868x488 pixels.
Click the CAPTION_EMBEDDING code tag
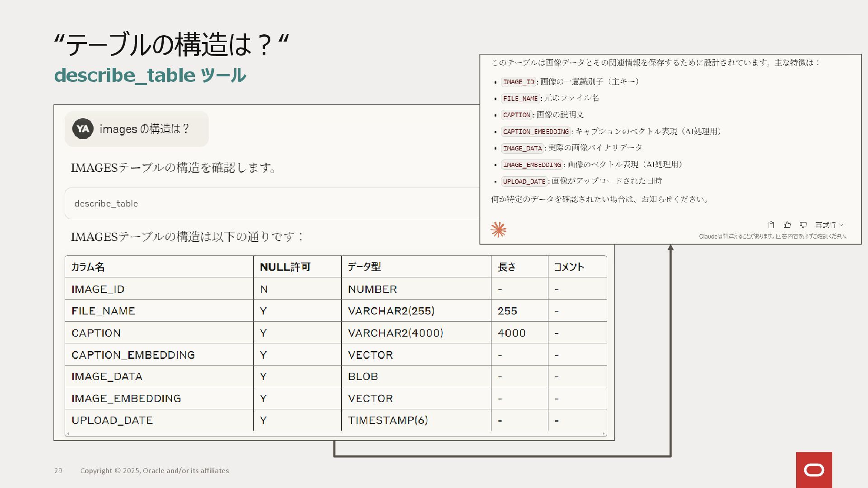click(x=536, y=131)
